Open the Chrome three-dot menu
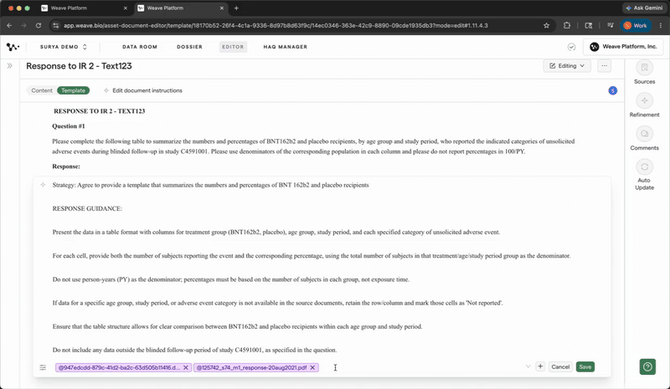The image size is (670, 389). click(x=661, y=26)
